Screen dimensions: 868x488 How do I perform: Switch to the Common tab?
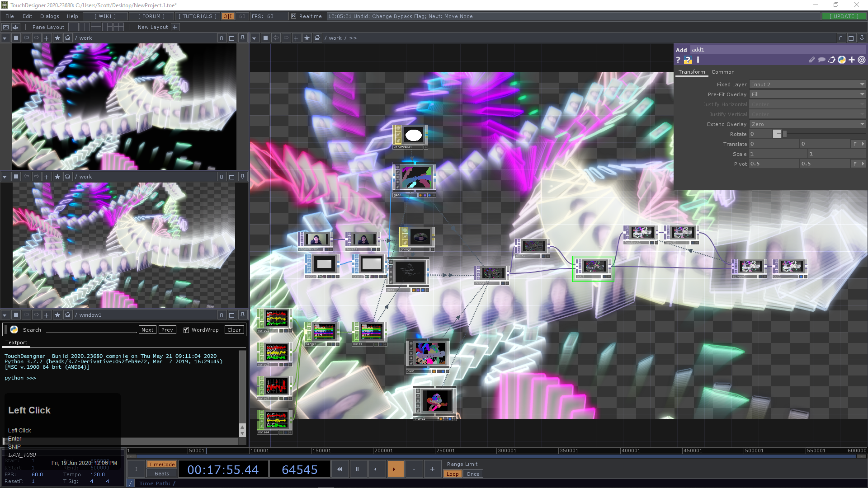pyautogui.click(x=722, y=72)
